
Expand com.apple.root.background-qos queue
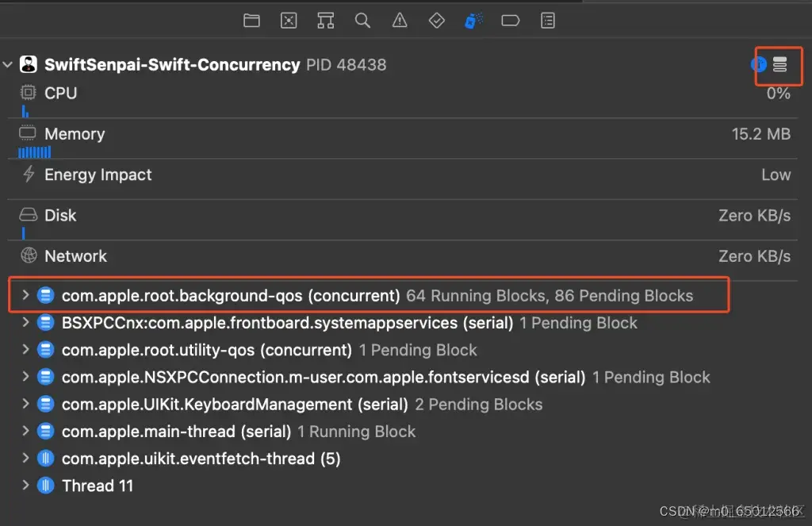point(25,295)
